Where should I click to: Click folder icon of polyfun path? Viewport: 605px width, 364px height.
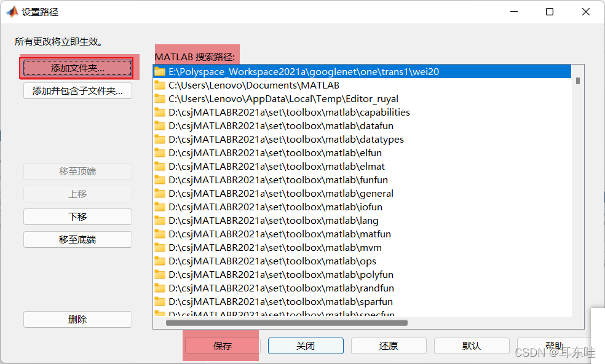point(160,274)
